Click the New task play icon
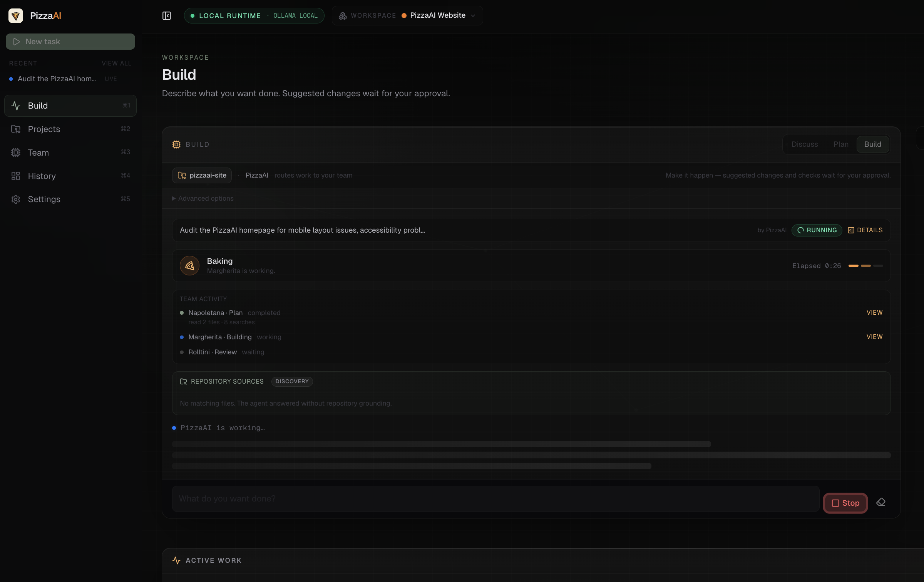924x582 pixels. click(x=16, y=42)
